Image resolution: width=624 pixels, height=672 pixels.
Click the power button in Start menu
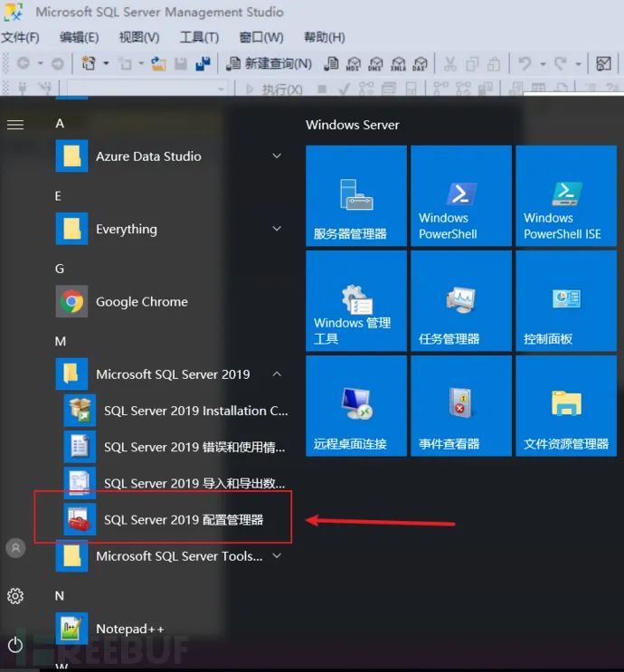pyautogui.click(x=15, y=645)
